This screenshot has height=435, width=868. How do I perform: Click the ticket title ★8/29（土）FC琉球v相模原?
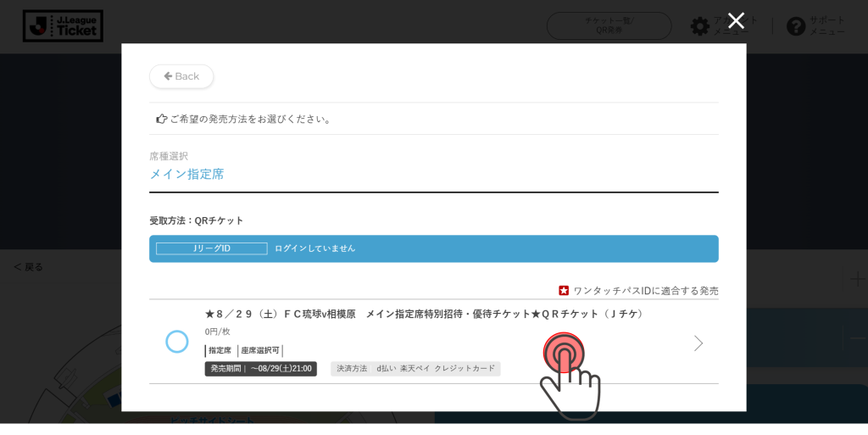tap(424, 314)
